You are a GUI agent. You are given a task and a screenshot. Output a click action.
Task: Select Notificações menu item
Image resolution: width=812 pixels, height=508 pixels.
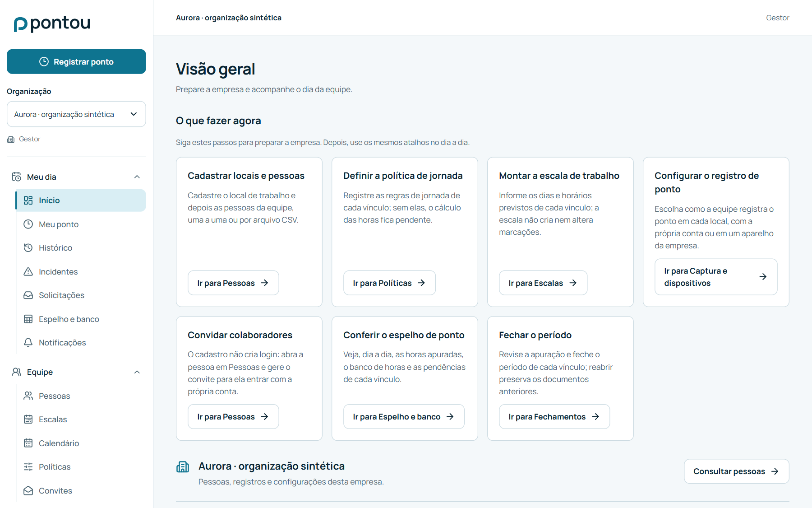point(81,343)
